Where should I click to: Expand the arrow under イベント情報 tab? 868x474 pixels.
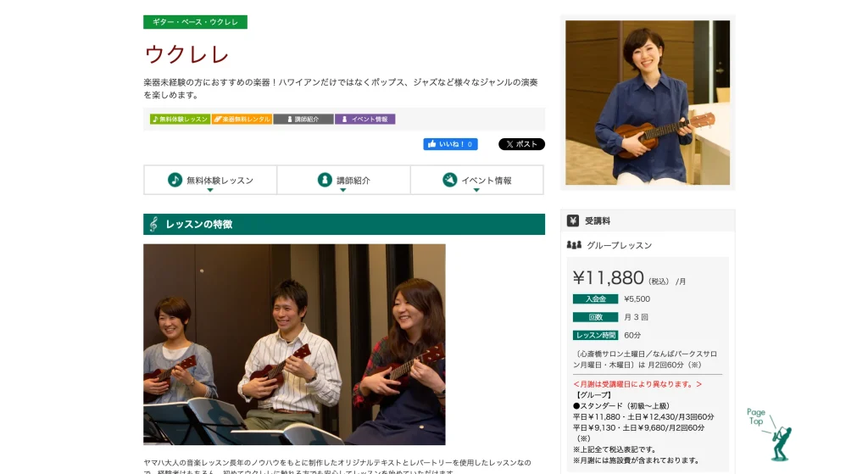coord(476,190)
